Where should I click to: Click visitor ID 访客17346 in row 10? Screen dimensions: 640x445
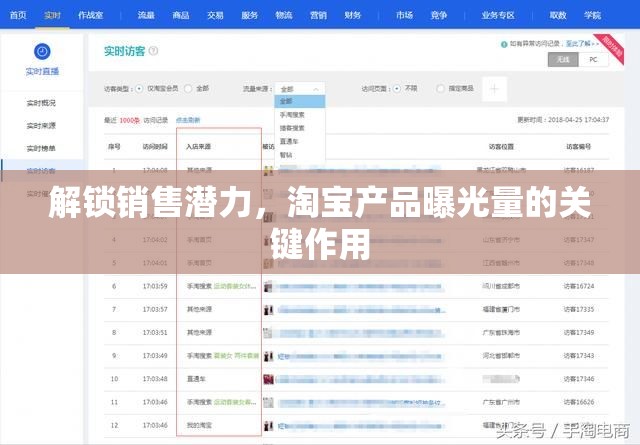pyautogui.click(x=578, y=379)
